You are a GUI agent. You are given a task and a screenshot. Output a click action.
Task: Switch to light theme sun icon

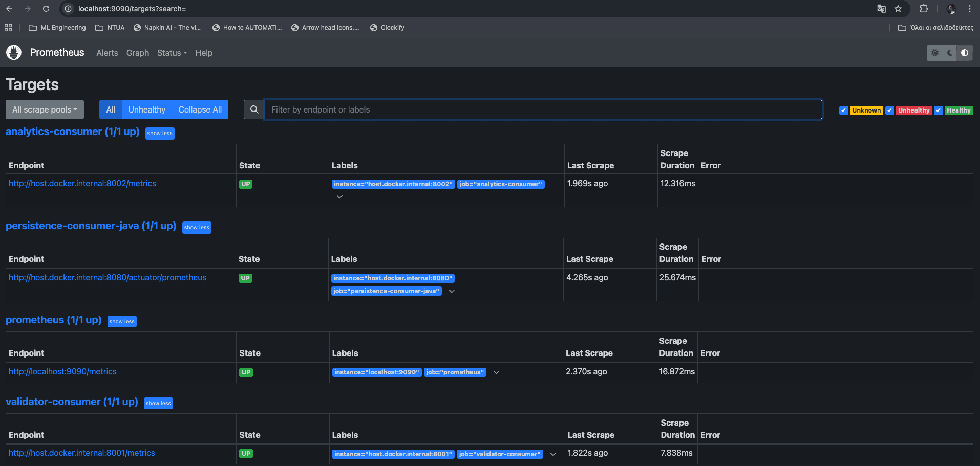point(935,53)
